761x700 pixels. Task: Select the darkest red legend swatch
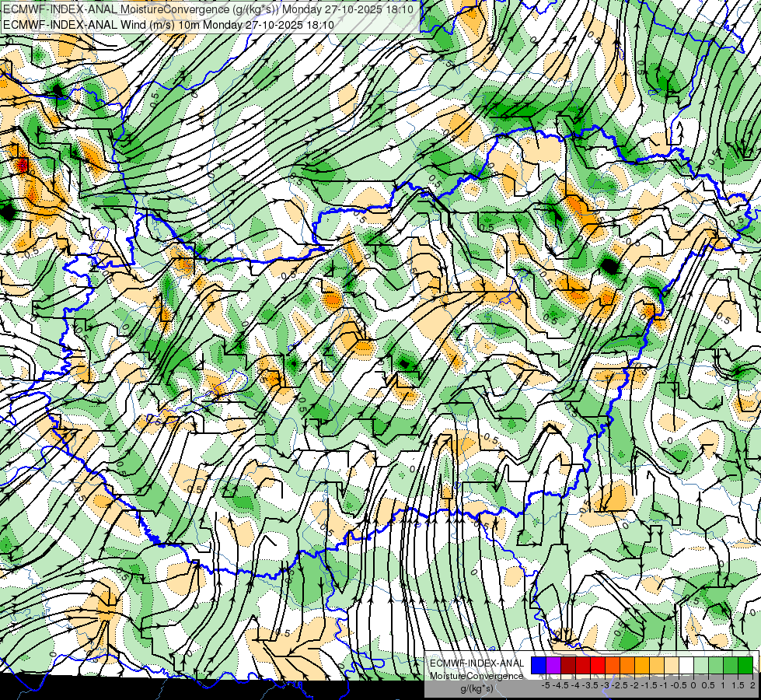point(568,665)
